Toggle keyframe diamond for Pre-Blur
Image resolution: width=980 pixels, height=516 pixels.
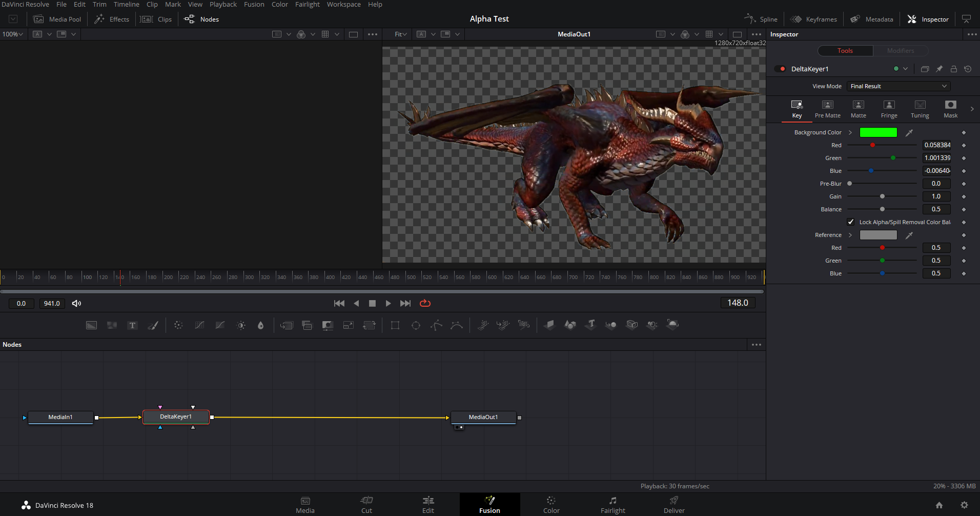(x=964, y=184)
